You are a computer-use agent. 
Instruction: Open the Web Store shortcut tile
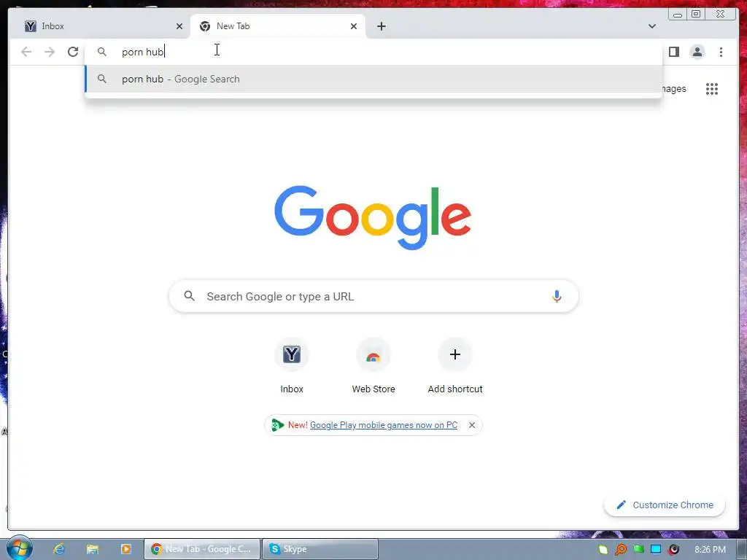[x=373, y=366]
